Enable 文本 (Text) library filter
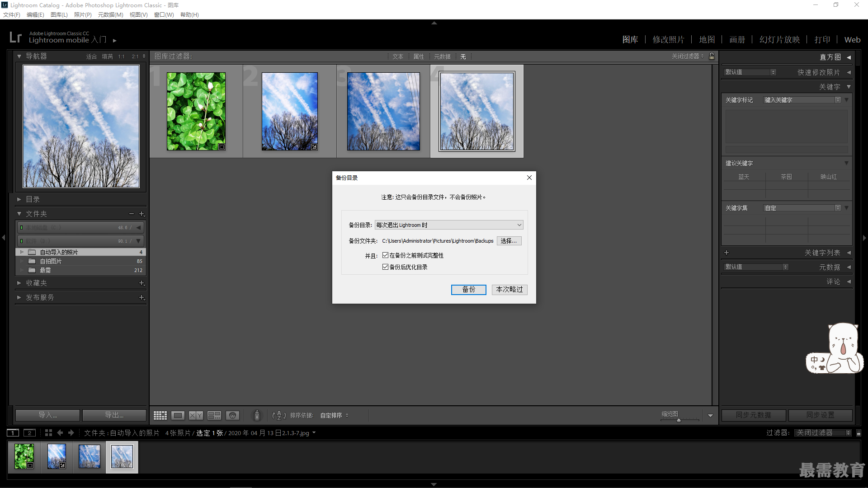This screenshot has width=868, height=488. pyautogui.click(x=398, y=56)
